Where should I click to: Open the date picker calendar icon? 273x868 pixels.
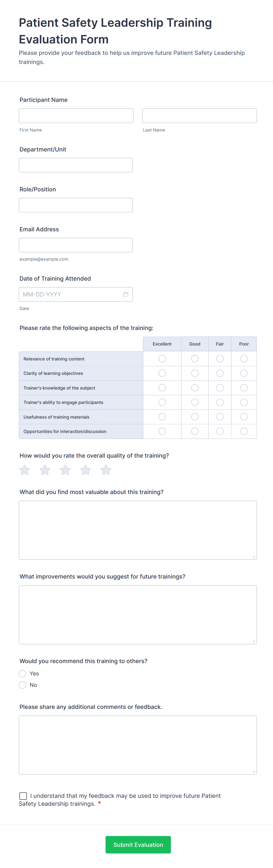pyautogui.click(x=126, y=294)
